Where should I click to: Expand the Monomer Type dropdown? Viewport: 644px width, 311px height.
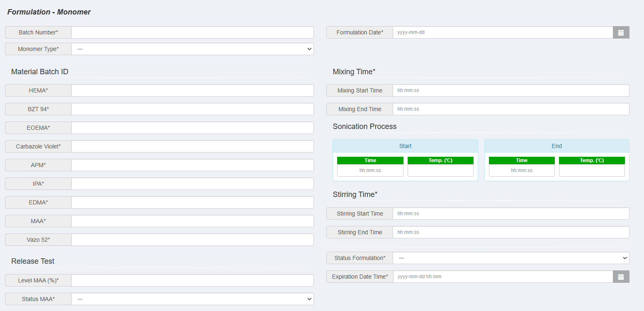[192, 49]
